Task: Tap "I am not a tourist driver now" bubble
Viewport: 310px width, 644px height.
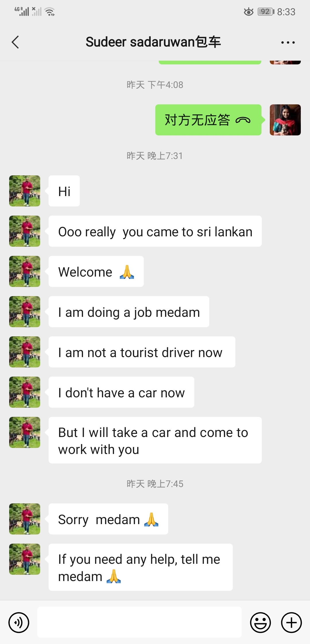Action: [x=142, y=352]
